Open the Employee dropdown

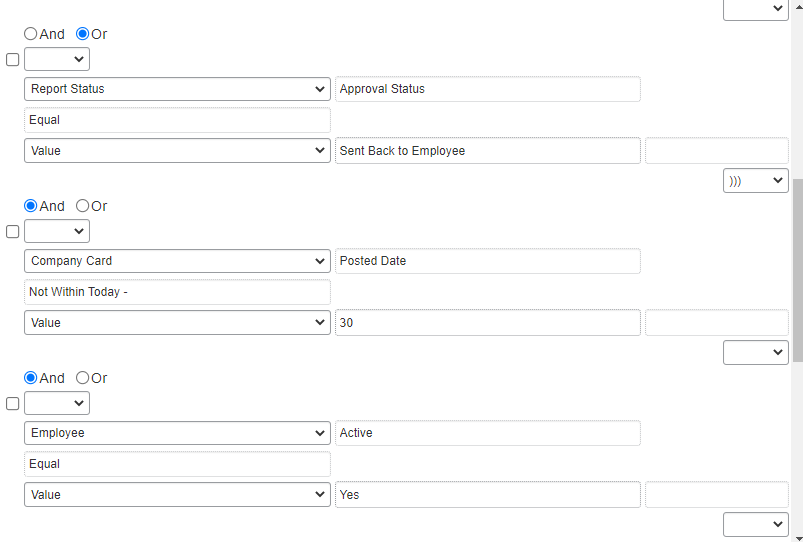pyautogui.click(x=177, y=433)
